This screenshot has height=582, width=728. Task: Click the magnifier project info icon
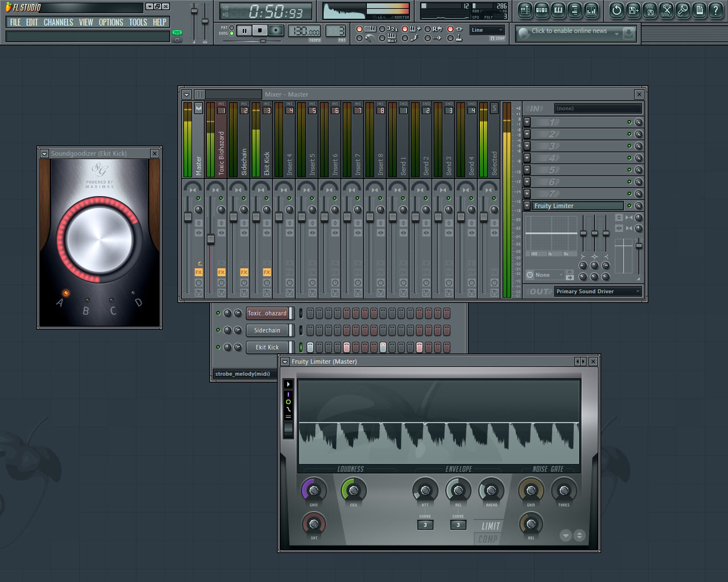(682, 10)
